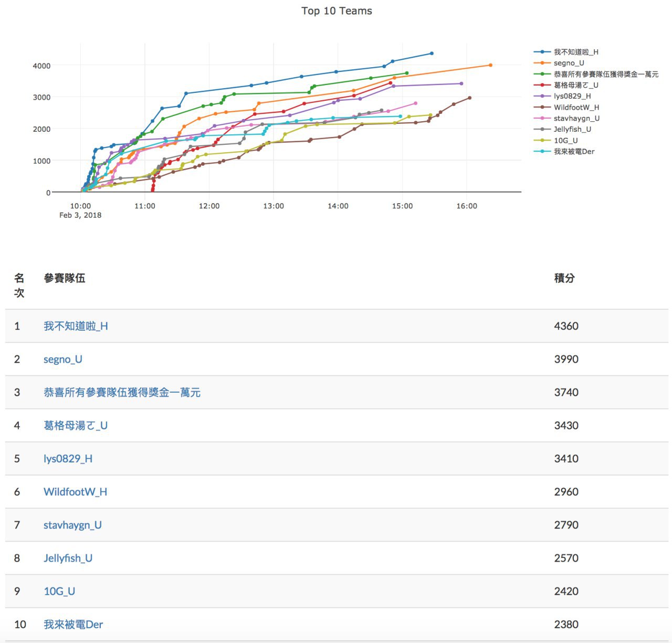Open team WildfootW_H link in table
The image size is (672, 643).
pos(75,492)
